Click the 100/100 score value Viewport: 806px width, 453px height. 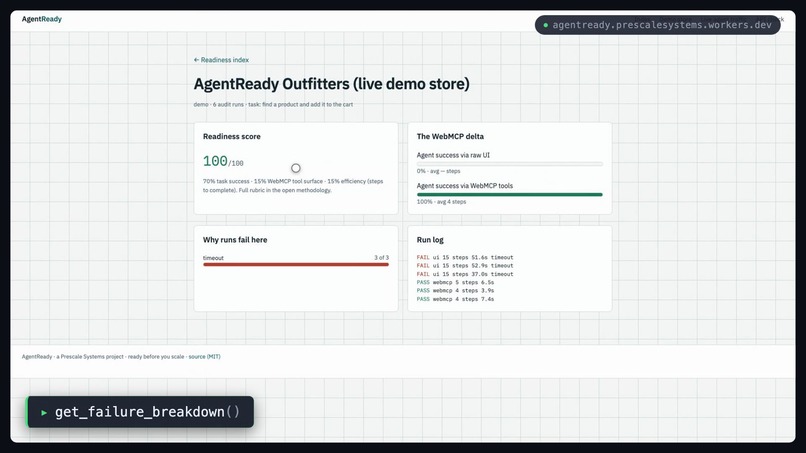223,161
